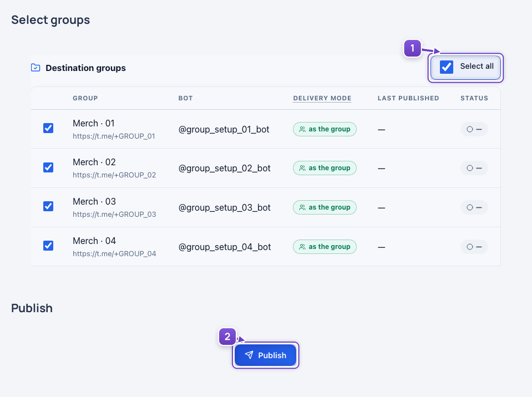Click the people icon in Merch · 04 delivery badge
The height and width of the screenshot is (397, 532).
(302, 247)
